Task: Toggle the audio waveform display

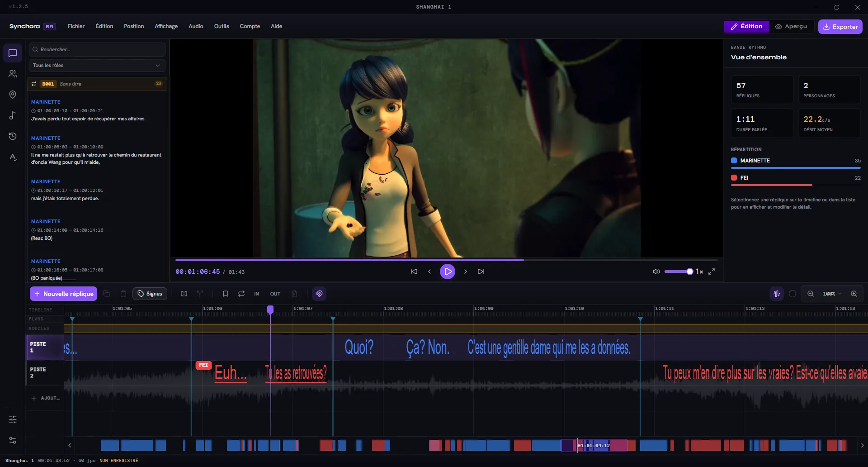Action: tap(777, 294)
